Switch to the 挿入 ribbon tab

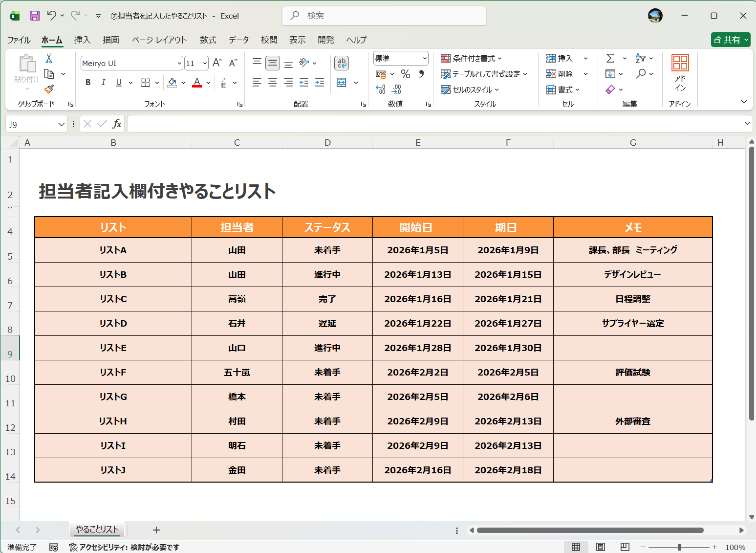pos(82,40)
